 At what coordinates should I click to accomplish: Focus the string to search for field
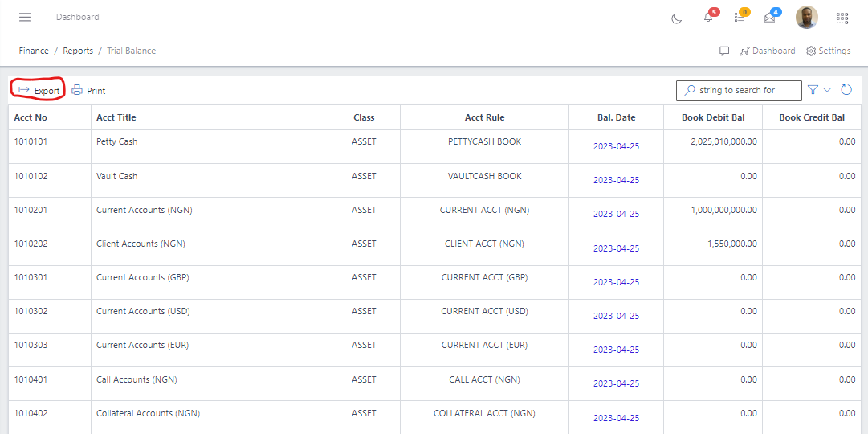tap(739, 90)
